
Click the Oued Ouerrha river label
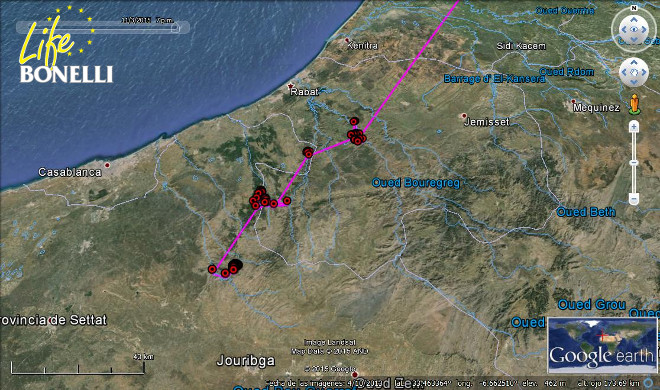click(x=565, y=11)
